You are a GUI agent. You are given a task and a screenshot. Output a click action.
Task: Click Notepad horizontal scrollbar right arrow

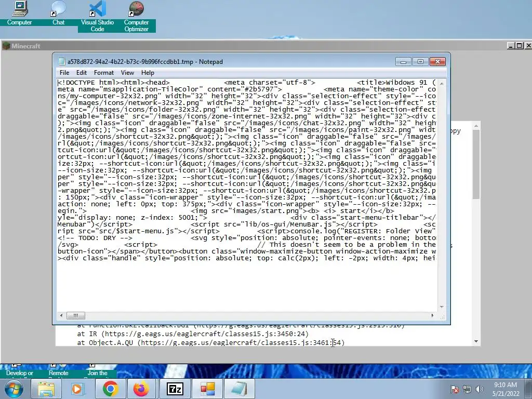tap(432, 315)
